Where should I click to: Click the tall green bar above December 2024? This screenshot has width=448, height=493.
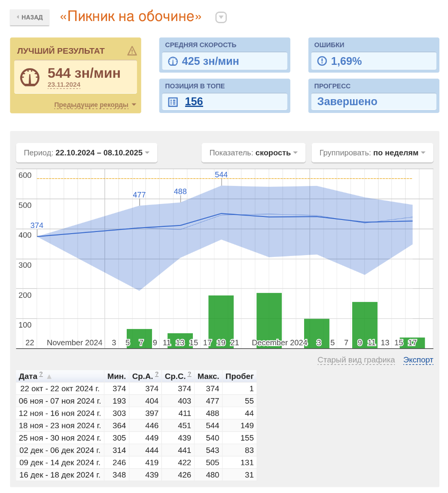pyautogui.click(x=269, y=321)
